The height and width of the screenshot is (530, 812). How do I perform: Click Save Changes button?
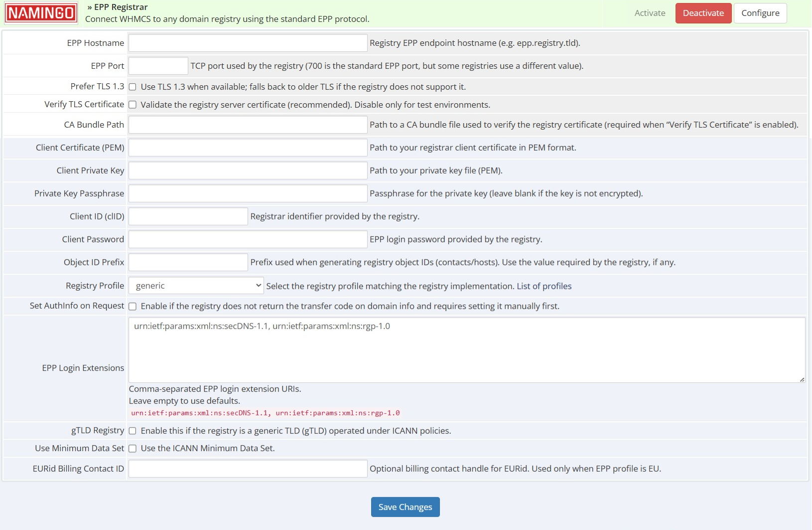tap(405, 507)
